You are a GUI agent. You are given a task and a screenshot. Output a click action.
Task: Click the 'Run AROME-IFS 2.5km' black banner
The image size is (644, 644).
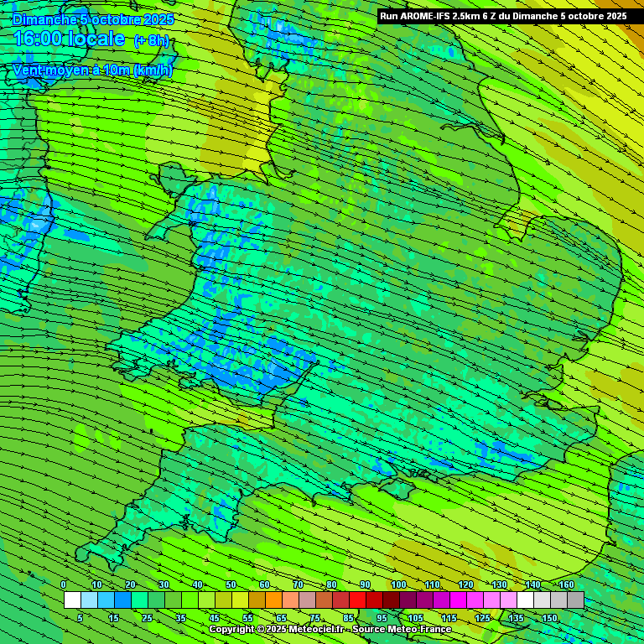(x=503, y=16)
